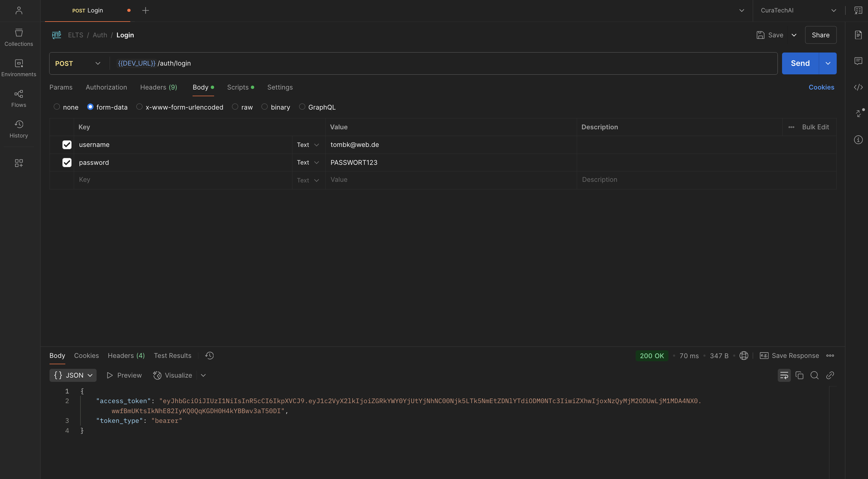The height and width of the screenshot is (479, 868).
Task: Uncheck the username row checkbox
Action: tap(67, 145)
